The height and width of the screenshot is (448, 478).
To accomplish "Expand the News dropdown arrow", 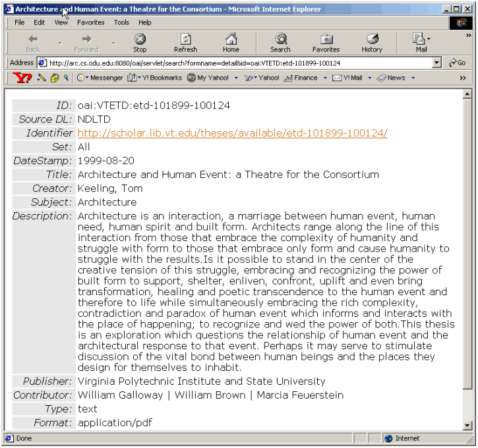I will click(x=413, y=78).
